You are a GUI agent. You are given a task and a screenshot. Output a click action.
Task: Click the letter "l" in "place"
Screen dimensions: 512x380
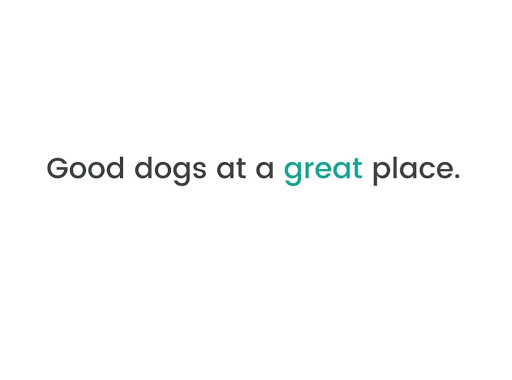pos(397,168)
